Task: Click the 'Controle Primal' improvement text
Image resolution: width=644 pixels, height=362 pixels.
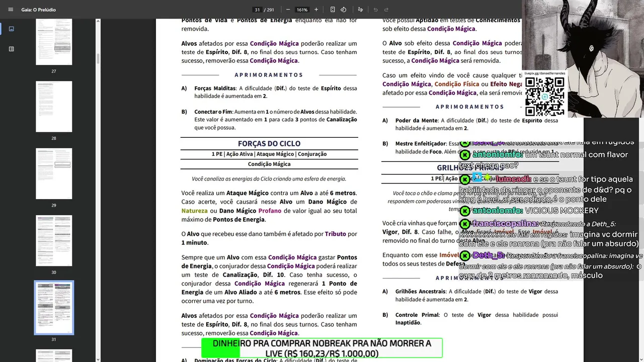Action: click(x=417, y=315)
